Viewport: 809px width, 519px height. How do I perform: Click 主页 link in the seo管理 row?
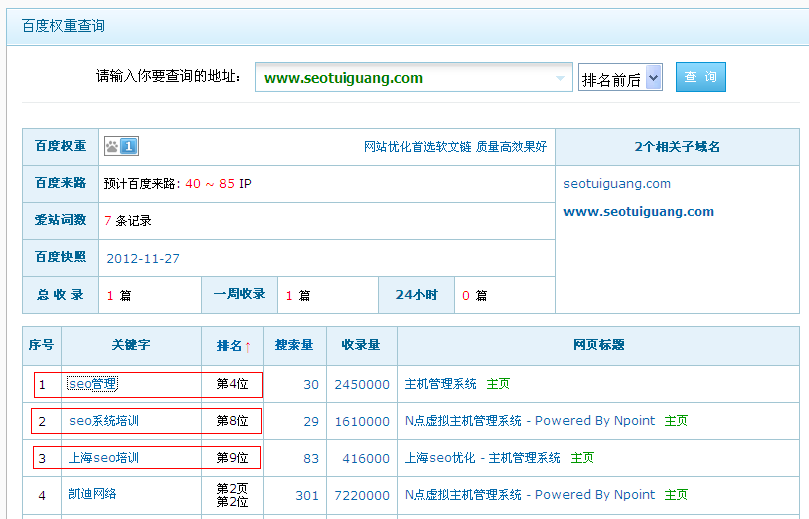pyautogui.click(x=498, y=384)
